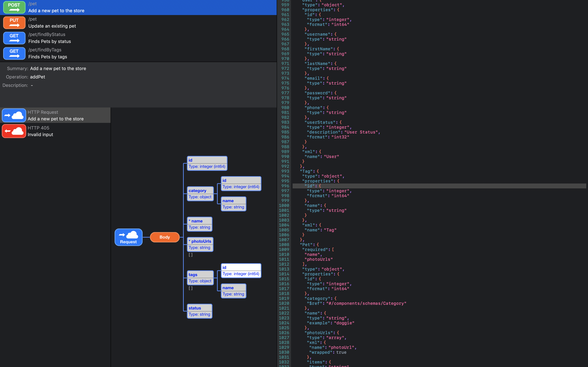Select the required * name node
This screenshot has height=367, width=588.
[199, 224]
